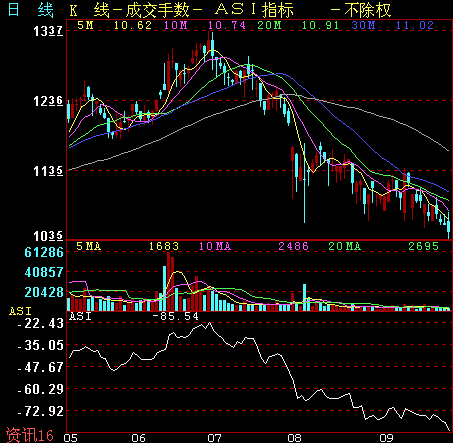Screen dimensions: 453x443
Task: Click the 1135 price axis label
Action: coord(48,171)
